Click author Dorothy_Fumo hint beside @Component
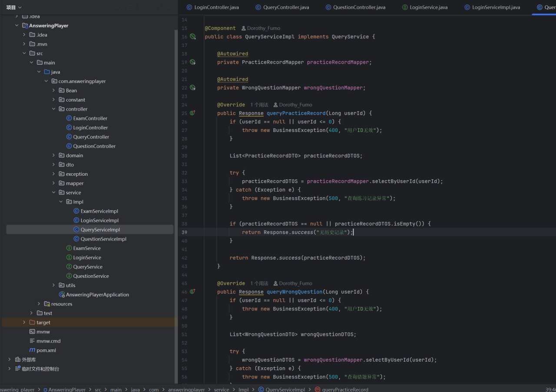556x392 pixels. (261, 28)
